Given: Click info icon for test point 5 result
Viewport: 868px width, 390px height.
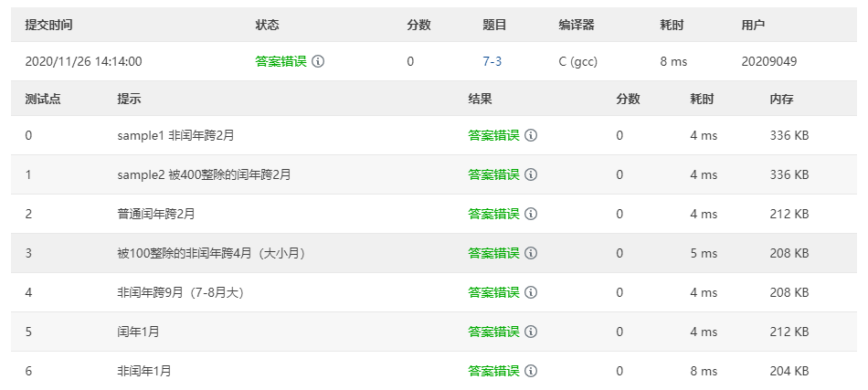Looking at the screenshot, I should (x=531, y=332).
